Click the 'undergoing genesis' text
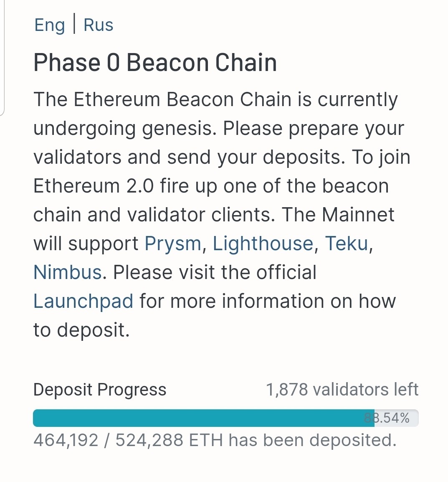The image size is (448, 482). (125, 128)
